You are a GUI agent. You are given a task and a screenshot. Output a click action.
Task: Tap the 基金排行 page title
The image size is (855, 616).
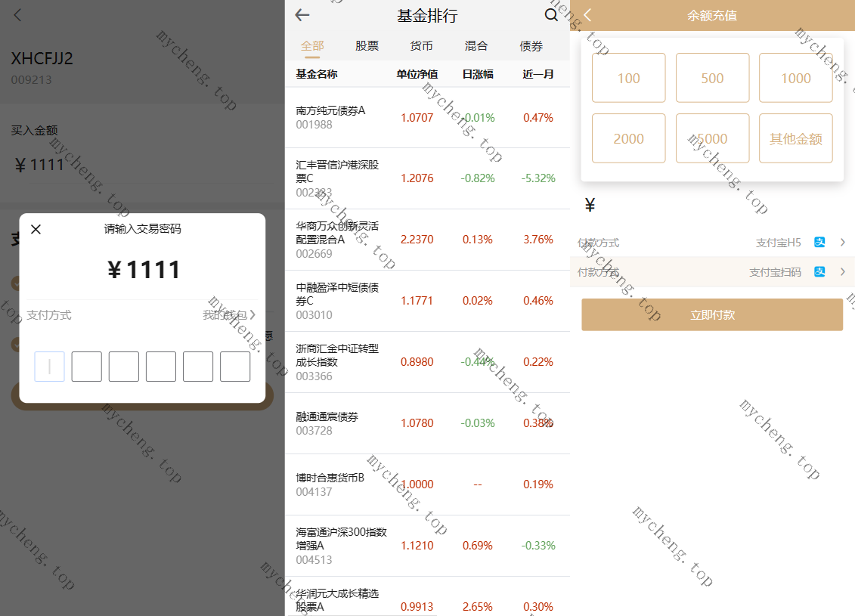[x=428, y=16]
